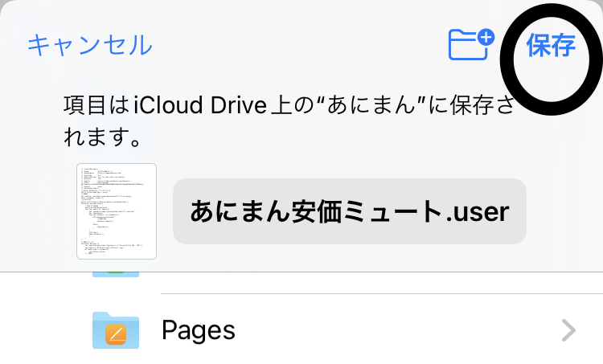Tap キャンセル to dismiss the save sheet
This screenshot has width=603, height=364.
(x=89, y=45)
